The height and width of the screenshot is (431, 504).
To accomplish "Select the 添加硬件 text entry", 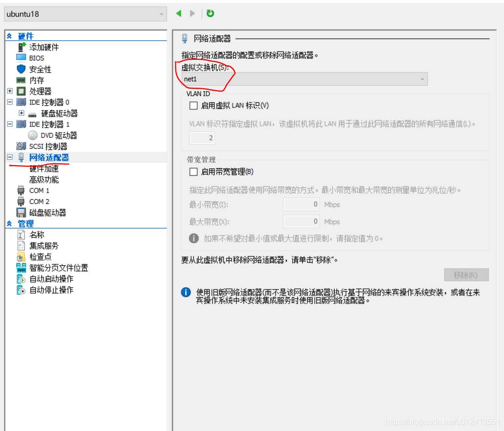I will (44, 47).
